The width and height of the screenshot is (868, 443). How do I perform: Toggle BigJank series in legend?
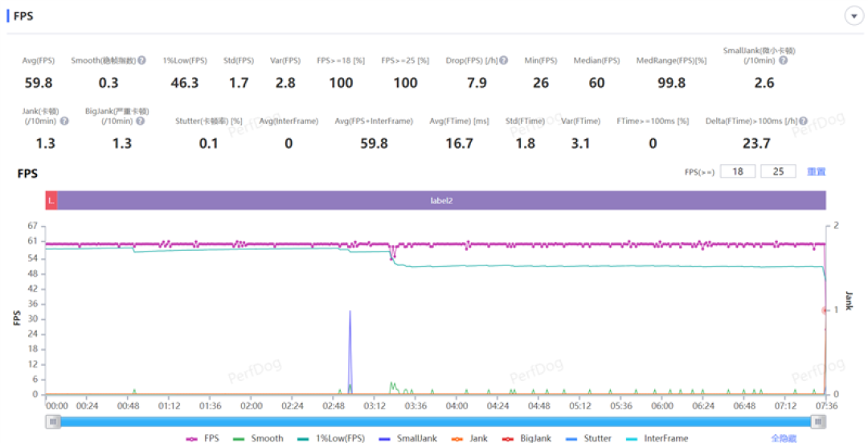point(526,438)
